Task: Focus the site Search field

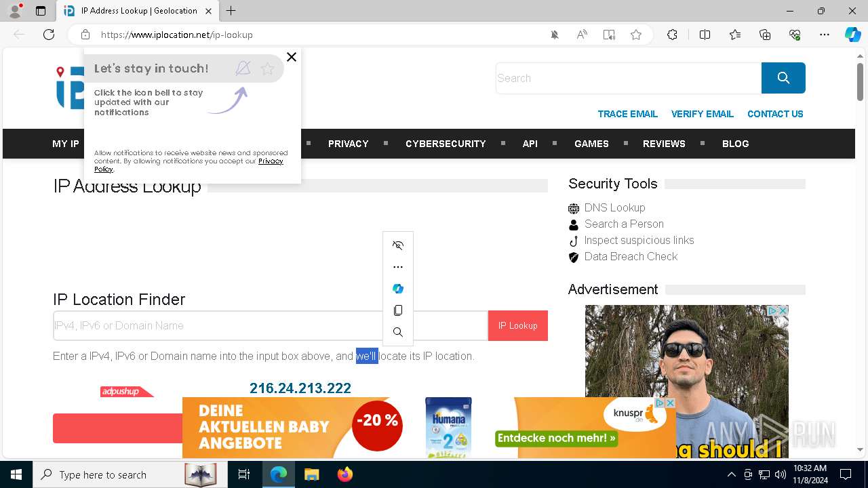Action: 629,78
